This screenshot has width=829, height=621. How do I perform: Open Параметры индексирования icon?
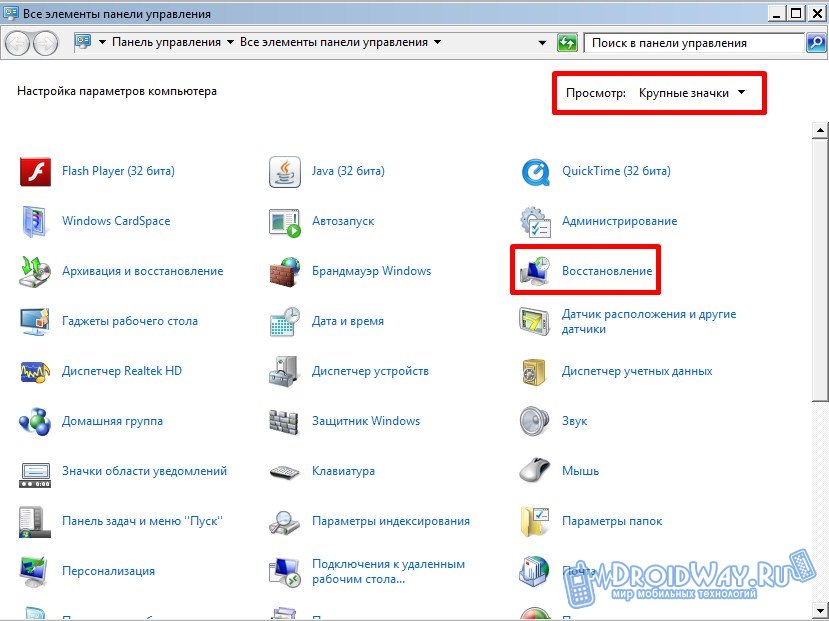tap(285, 522)
